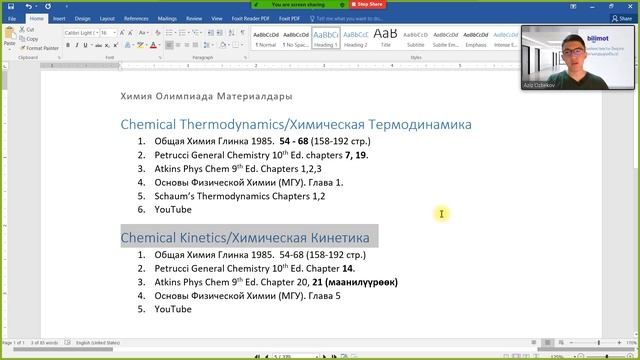Open the Change Case dropdown
This screenshot has height=360, width=640.
click(143, 33)
